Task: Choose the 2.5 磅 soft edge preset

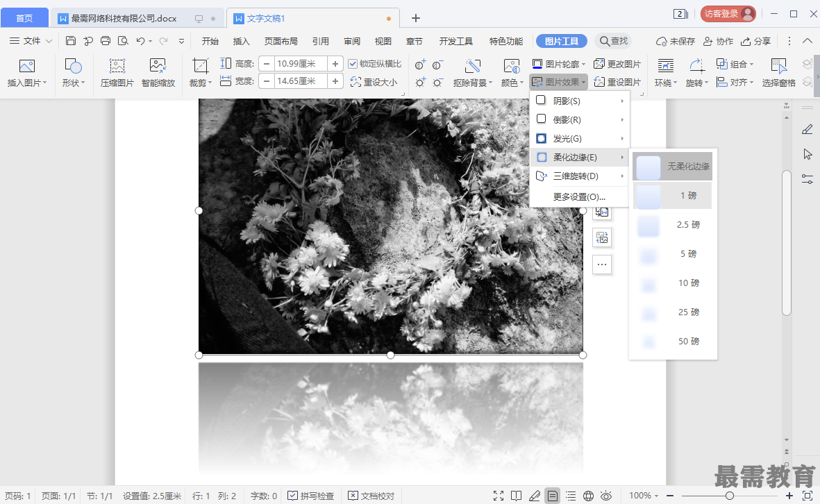Action: click(x=673, y=225)
